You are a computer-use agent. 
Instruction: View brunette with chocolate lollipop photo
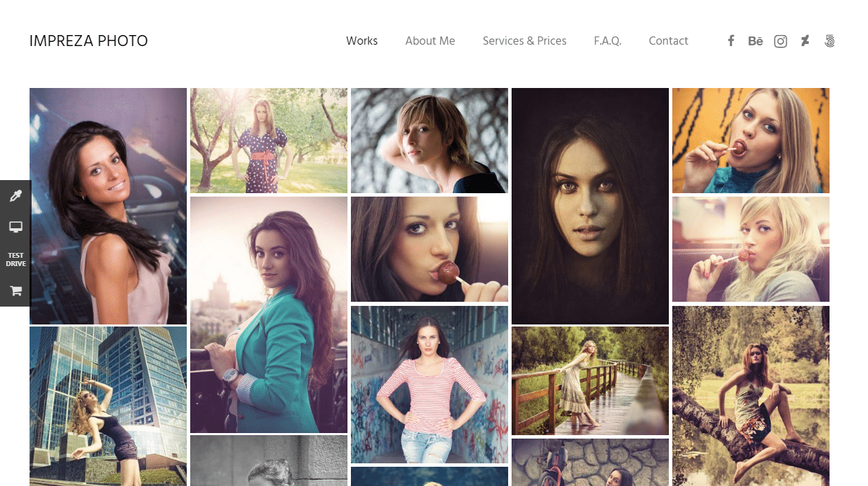point(429,249)
